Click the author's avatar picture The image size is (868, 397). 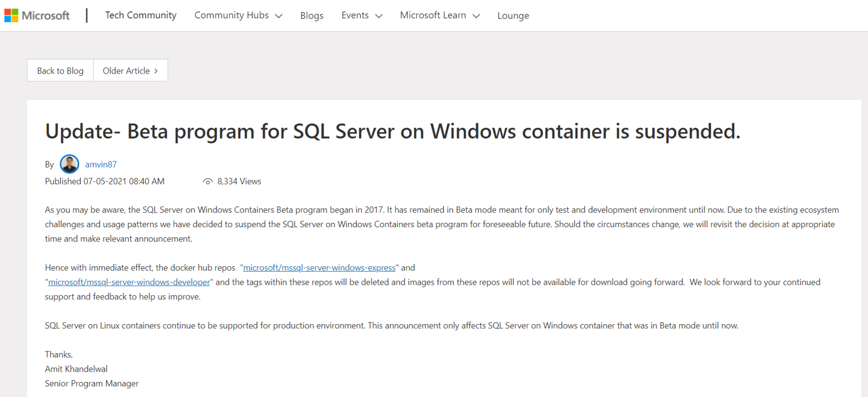click(69, 163)
